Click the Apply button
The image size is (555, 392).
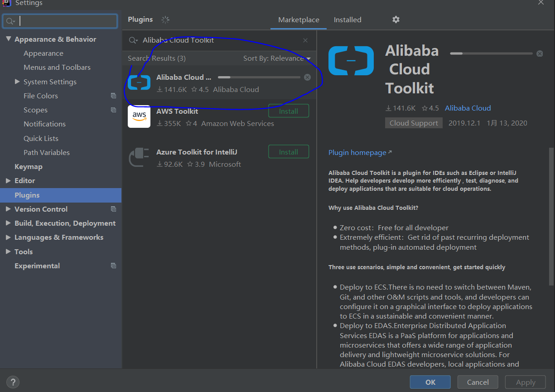point(526,382)
